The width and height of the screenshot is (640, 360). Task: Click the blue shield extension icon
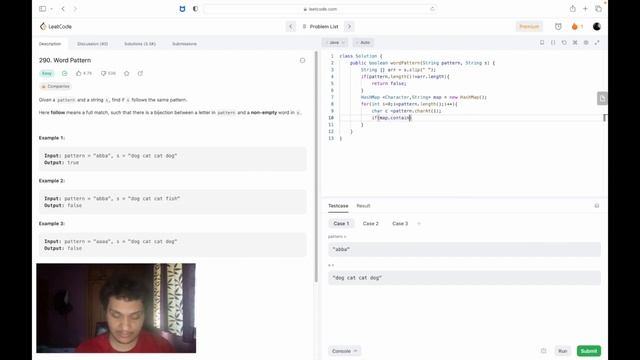coord(182,9)
